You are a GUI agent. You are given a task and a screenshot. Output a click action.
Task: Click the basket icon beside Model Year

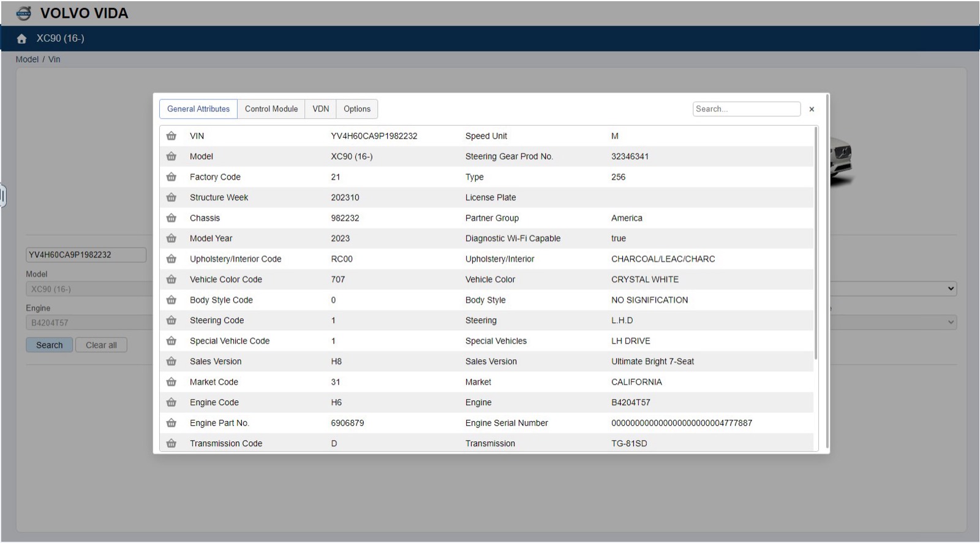click(171, 238)
